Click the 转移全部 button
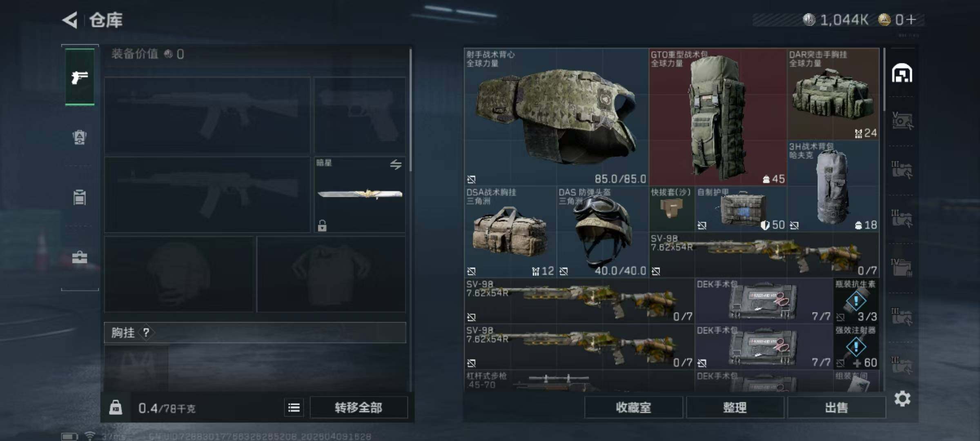980x441 pixels. pos(359,408)
